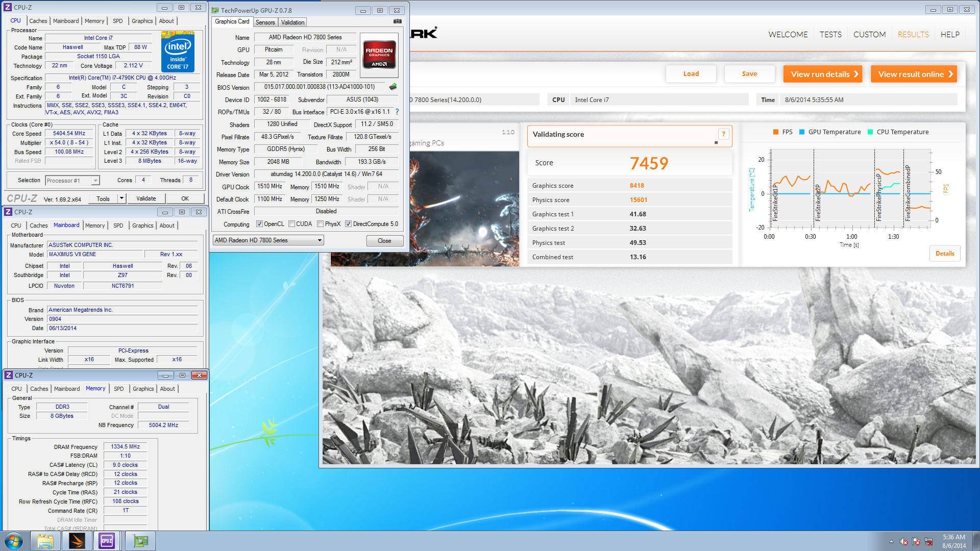Open the Processor #1 selection dropdown

tap(72, 181)
